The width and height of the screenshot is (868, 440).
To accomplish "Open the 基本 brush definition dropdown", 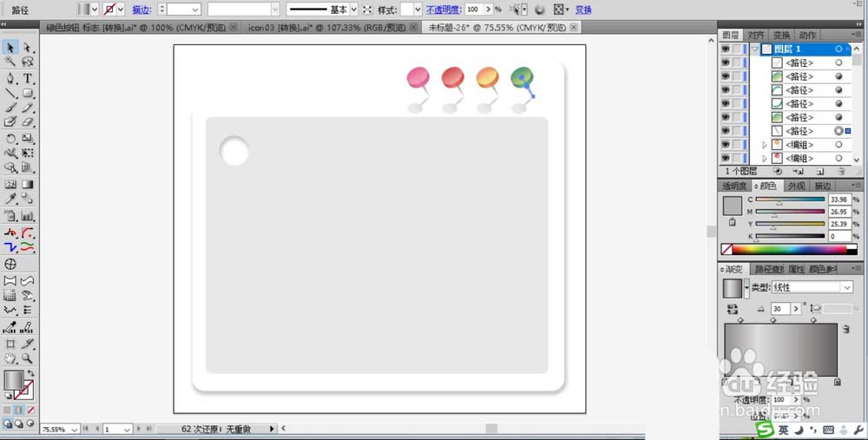I will (x=354, y=10).
